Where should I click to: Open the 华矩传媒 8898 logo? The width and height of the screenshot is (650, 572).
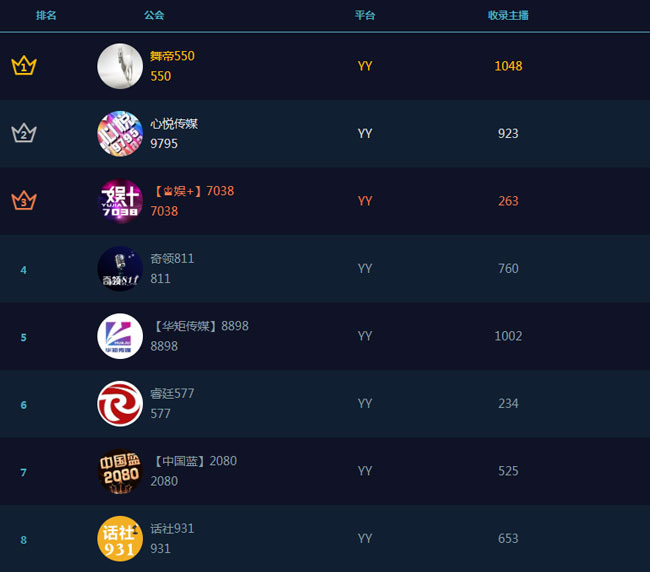120,336
